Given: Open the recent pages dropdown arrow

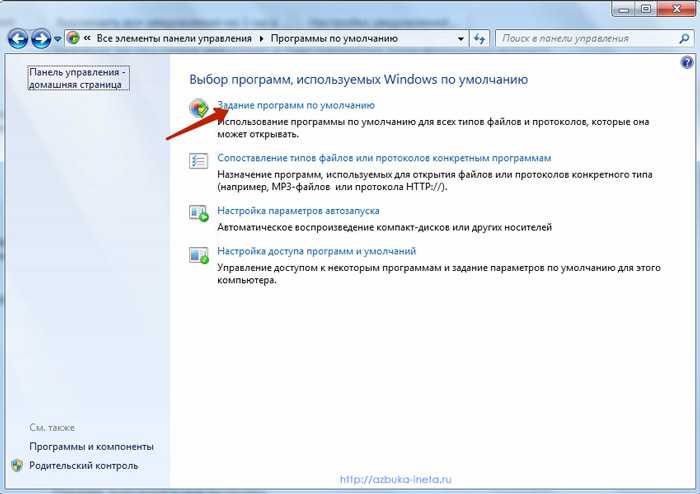Looking at the screenshot, I should click(x=58, y=39).
